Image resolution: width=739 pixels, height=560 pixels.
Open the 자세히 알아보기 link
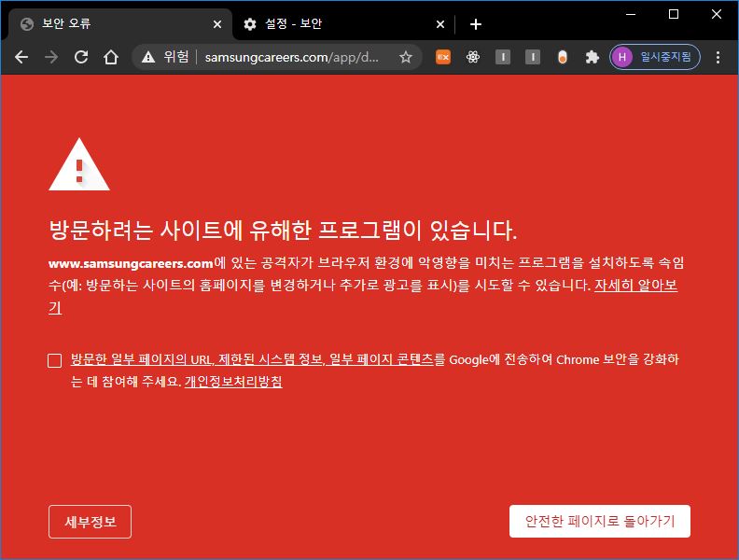[x=635, y=286]
